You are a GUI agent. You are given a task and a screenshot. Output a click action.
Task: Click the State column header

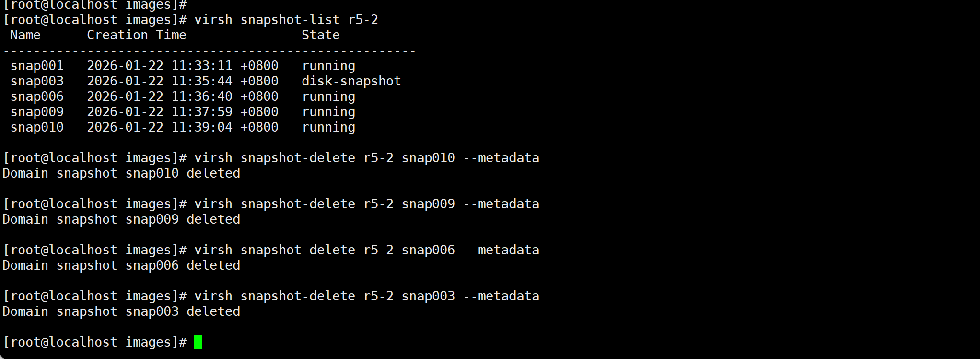tap(320, 35)
